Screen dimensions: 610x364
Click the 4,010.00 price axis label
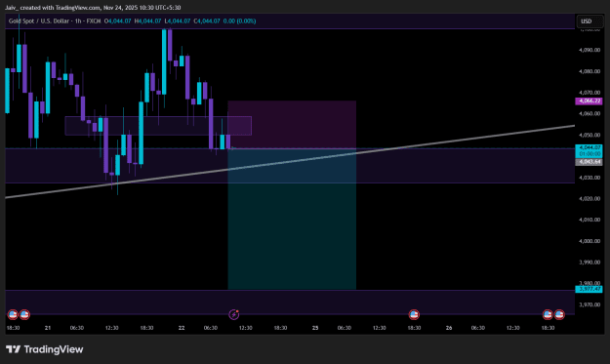(590, 220)
